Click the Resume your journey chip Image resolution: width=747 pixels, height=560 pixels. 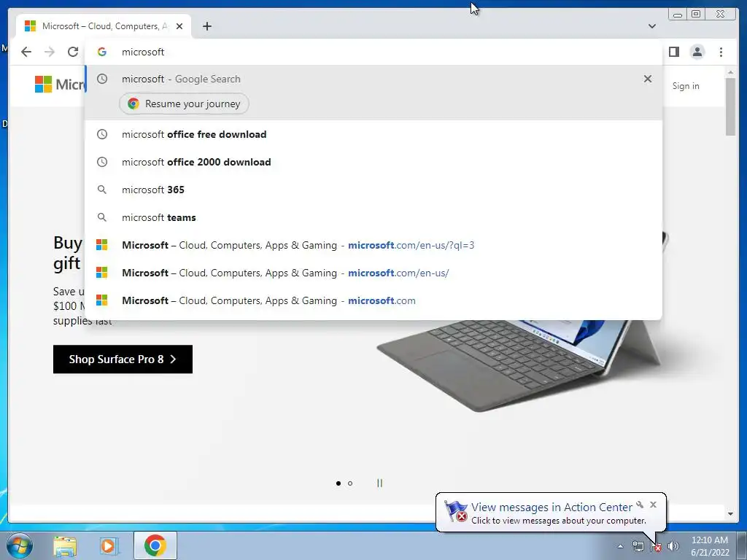184,104
